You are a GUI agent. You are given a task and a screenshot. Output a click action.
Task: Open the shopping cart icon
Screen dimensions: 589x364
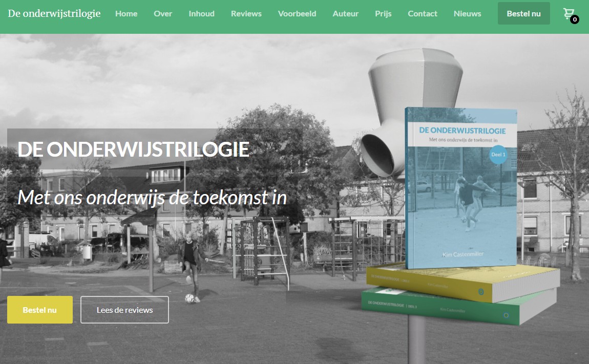tap(569, 14)
